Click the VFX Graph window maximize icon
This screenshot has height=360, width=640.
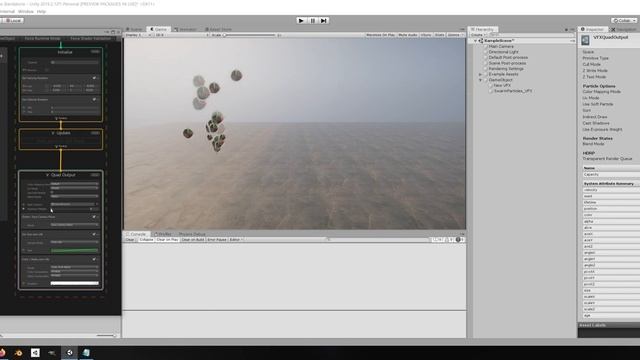pyautogui.click(x=113, y=32)
